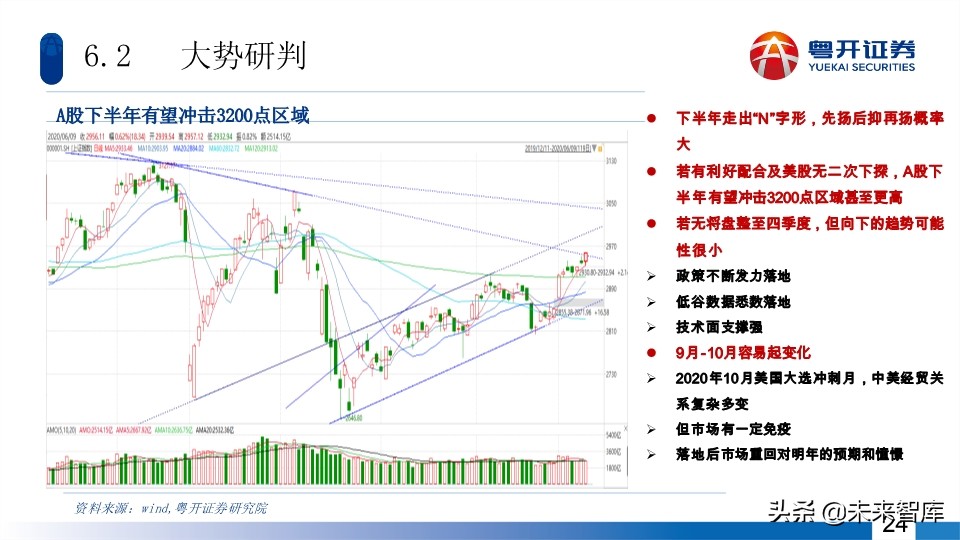The height and width of the screenshot is (540, 960).
Task: Click the chart date 2020/06/09
Action: point(62,137)
